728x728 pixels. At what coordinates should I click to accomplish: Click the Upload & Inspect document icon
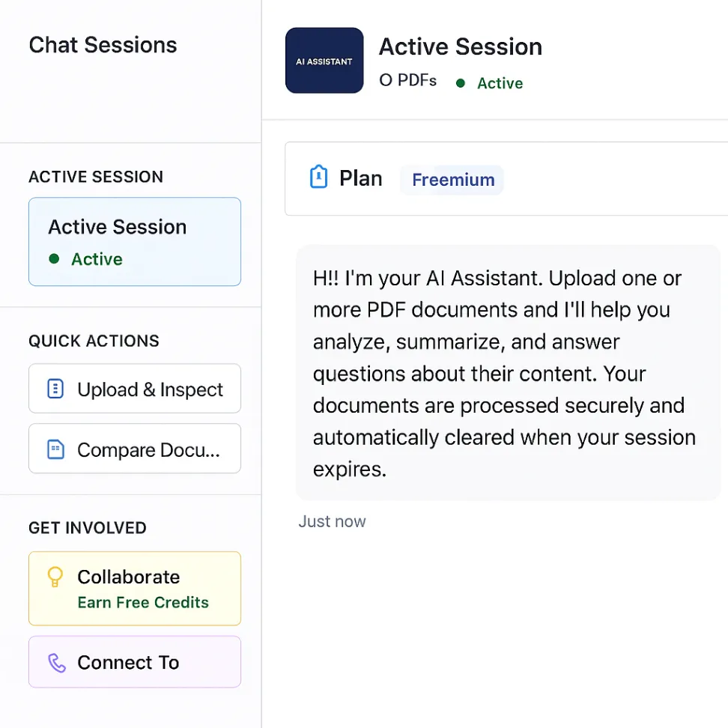55,389
